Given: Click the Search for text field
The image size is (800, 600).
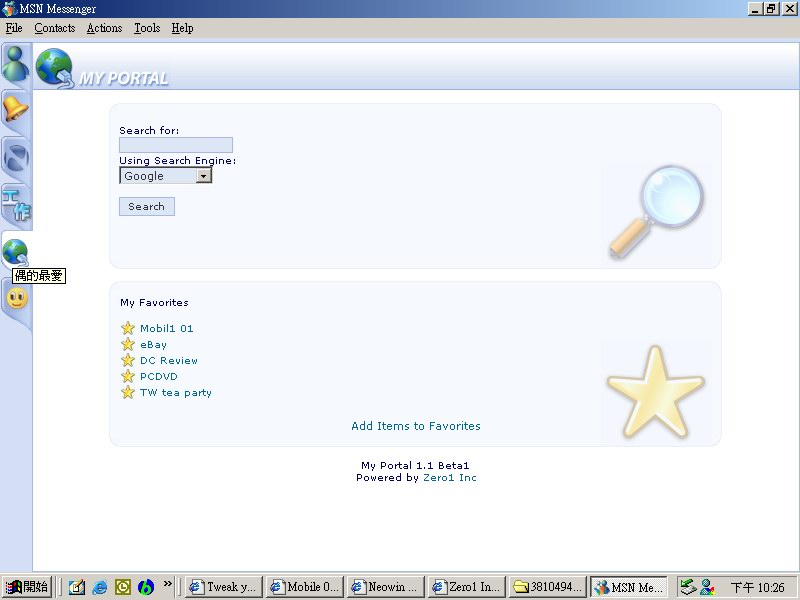Looking at the screenshot, I should (176, 145).
